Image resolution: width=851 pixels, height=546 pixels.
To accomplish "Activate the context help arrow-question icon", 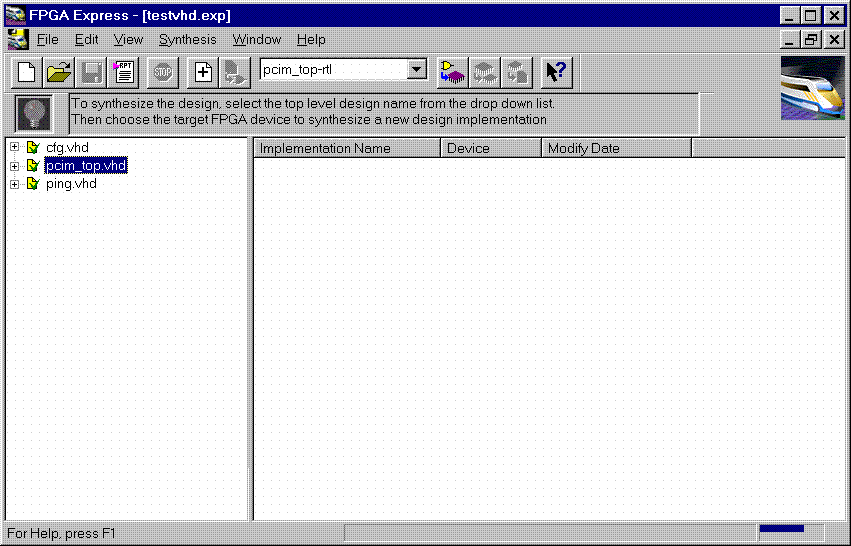I will [x=556, y=72].
